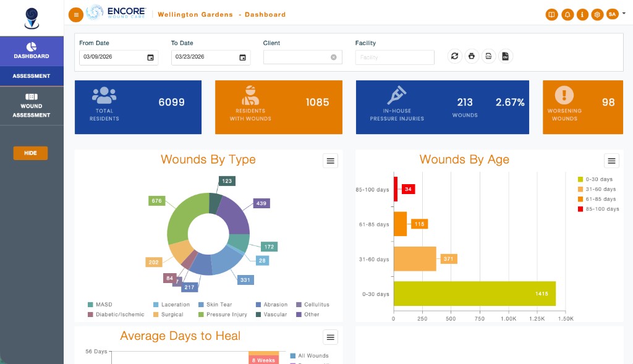Open the user guide book icon
The image size is (633, 364).
click(551, 15)
